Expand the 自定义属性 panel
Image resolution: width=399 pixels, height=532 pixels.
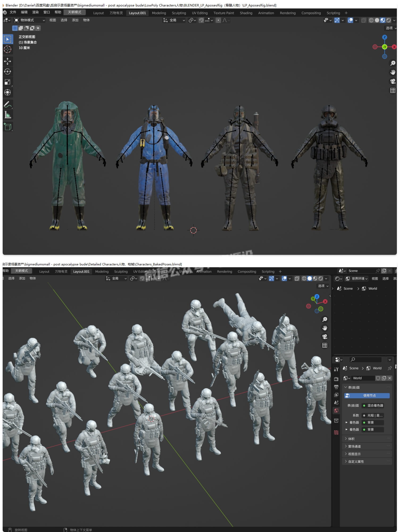(367, 462)
